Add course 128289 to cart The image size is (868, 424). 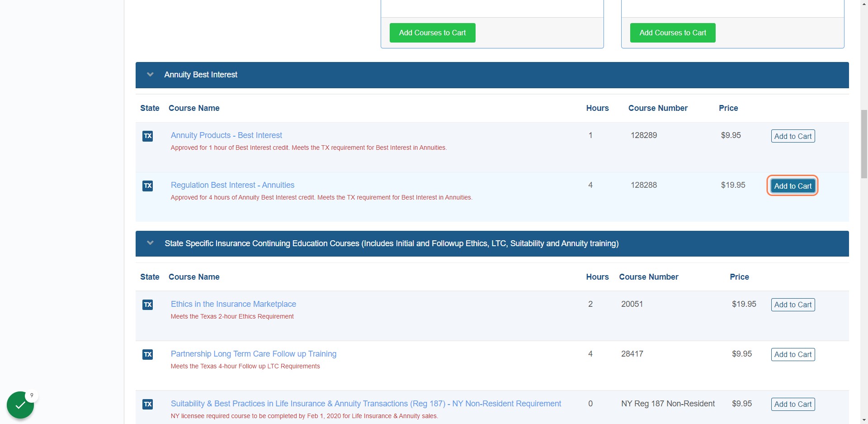point(793,136)
